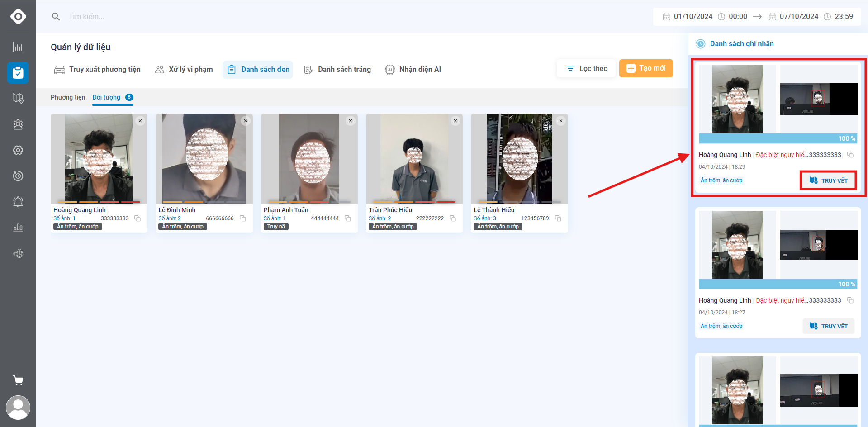Click Ăn trộm, ăn cướp tag in 18:29 record
The width and height of the screenshot is (868, 427).
[x=721, y=180]
